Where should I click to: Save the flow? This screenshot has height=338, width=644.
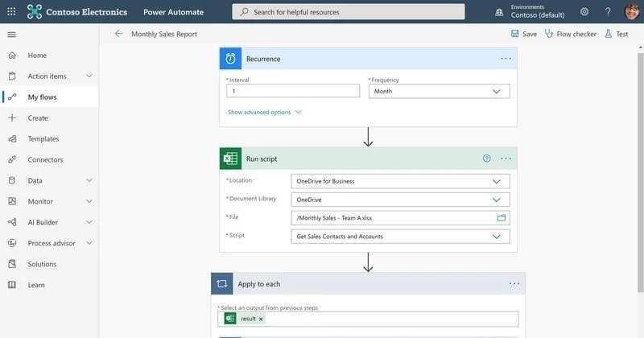524,34
